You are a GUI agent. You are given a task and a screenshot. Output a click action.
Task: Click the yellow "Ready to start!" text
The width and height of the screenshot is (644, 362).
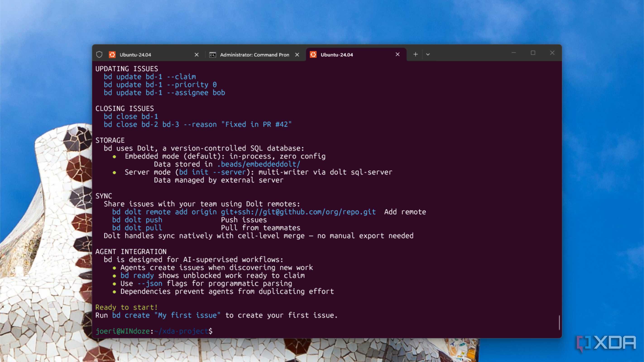127,307
